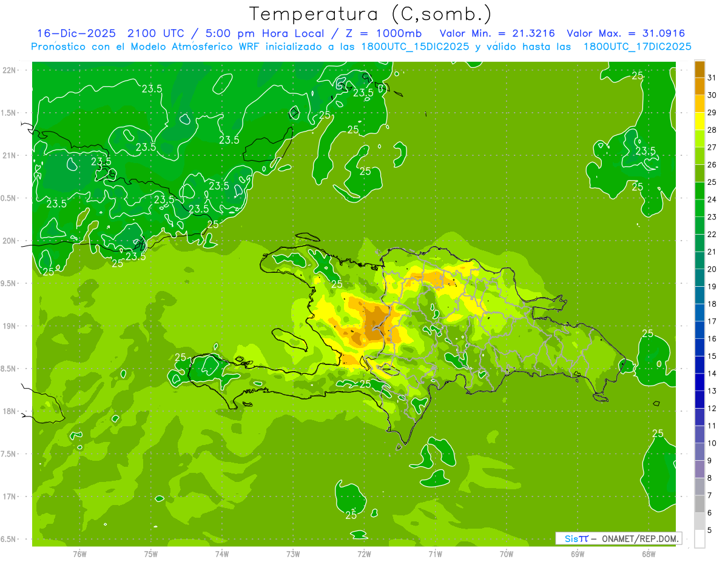Click the colorbar label "19"
The image size is (728, 562).
(712, 287)
